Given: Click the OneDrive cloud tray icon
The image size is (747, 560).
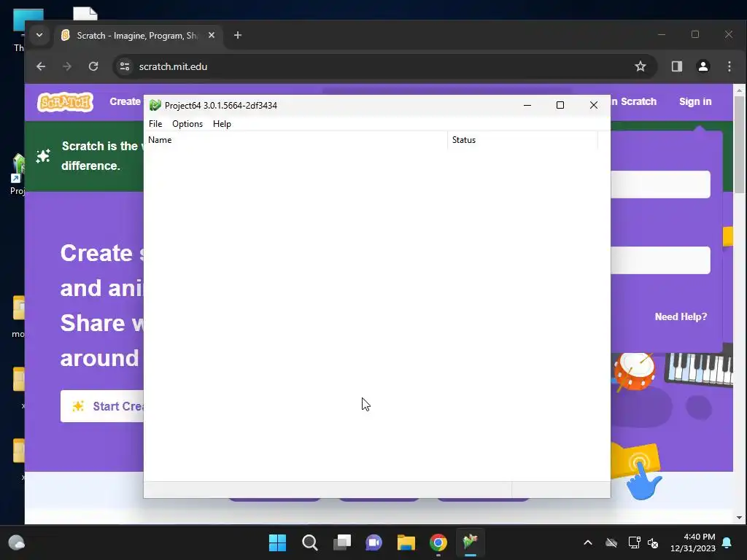Looking at the screenshot, I should click(611, 542).
